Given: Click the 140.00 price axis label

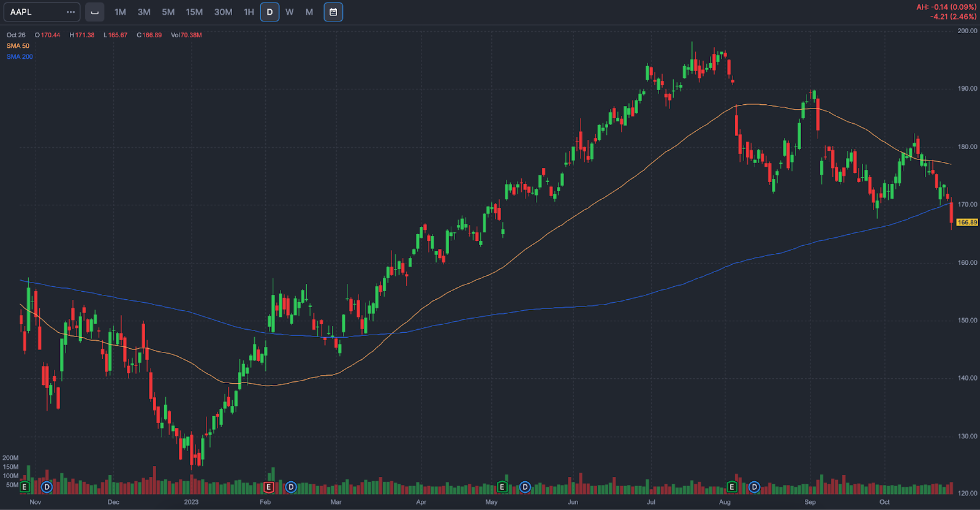Looking at the screenshot, I should point(968,378).
